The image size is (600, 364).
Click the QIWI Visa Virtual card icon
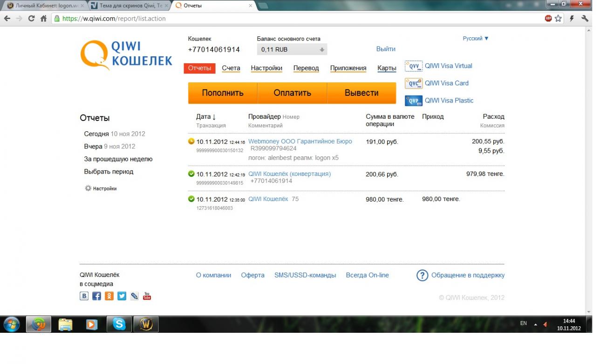coord(413,66)
